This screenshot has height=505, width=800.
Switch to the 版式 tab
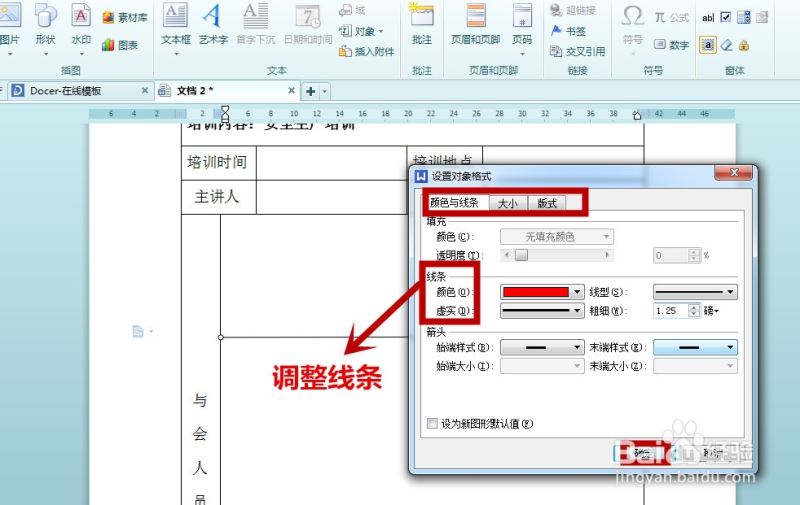(547, 204)
